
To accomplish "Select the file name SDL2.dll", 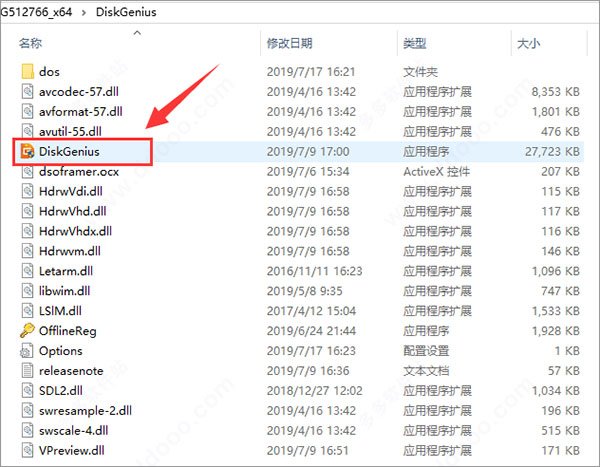I will (x=61, y=390).
